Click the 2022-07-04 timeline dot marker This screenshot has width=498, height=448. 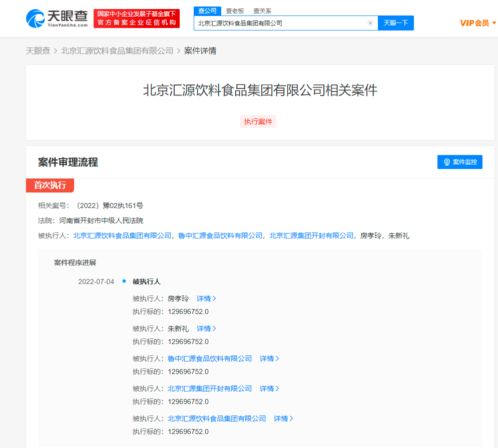coord(124,281)
